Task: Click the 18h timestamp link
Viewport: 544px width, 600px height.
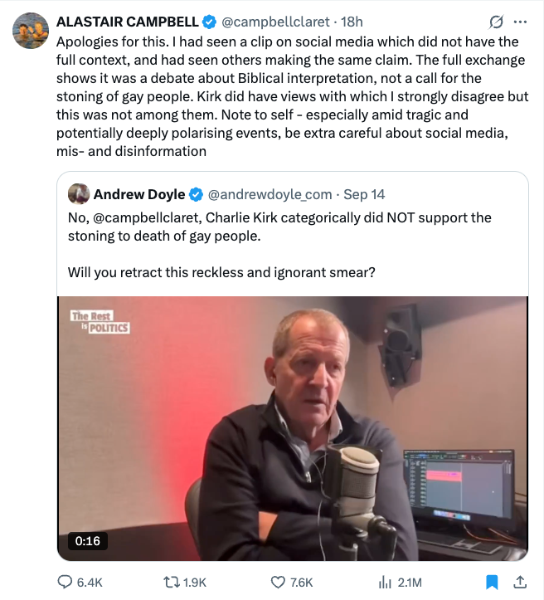Action: click(352, 22)
